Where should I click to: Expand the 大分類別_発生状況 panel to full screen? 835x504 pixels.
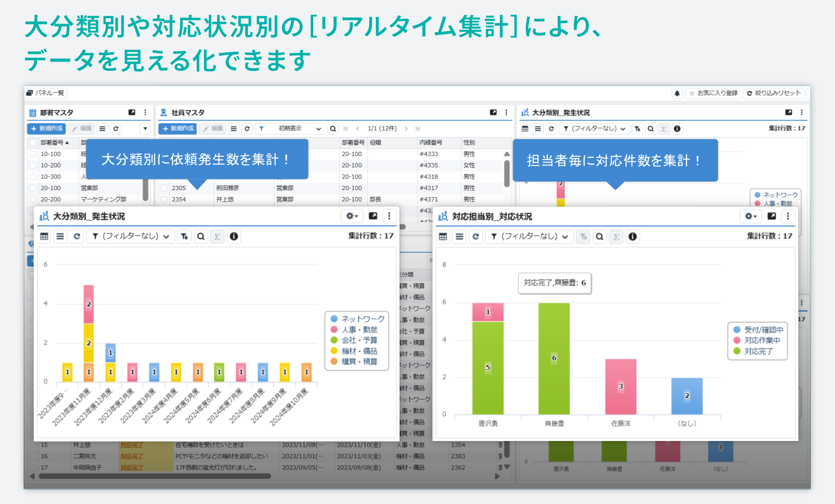point(372,216)
